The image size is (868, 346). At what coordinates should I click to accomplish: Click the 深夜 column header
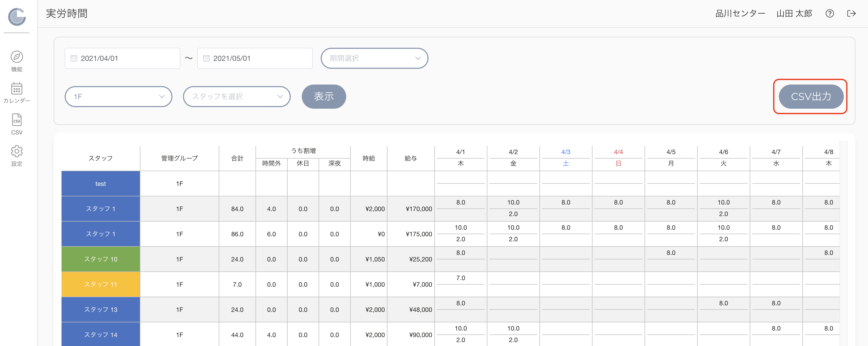pyautogui.click(x=335, y=164)
